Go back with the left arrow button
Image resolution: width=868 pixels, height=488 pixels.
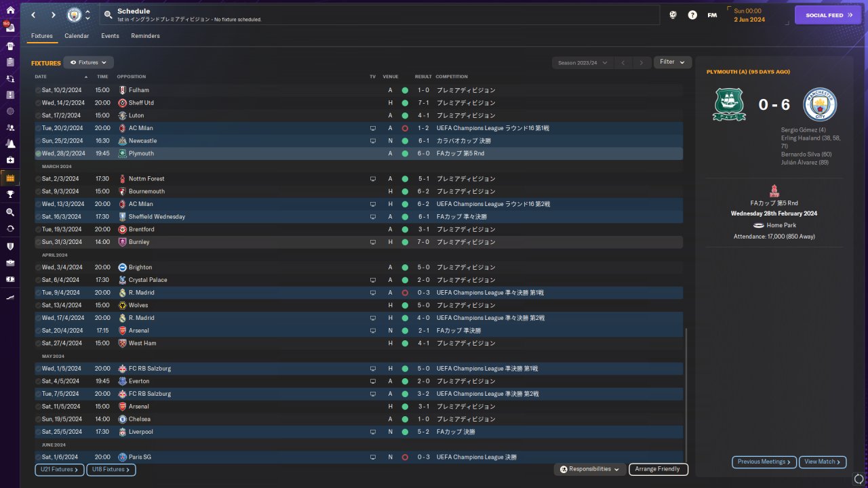click(33, 15)
